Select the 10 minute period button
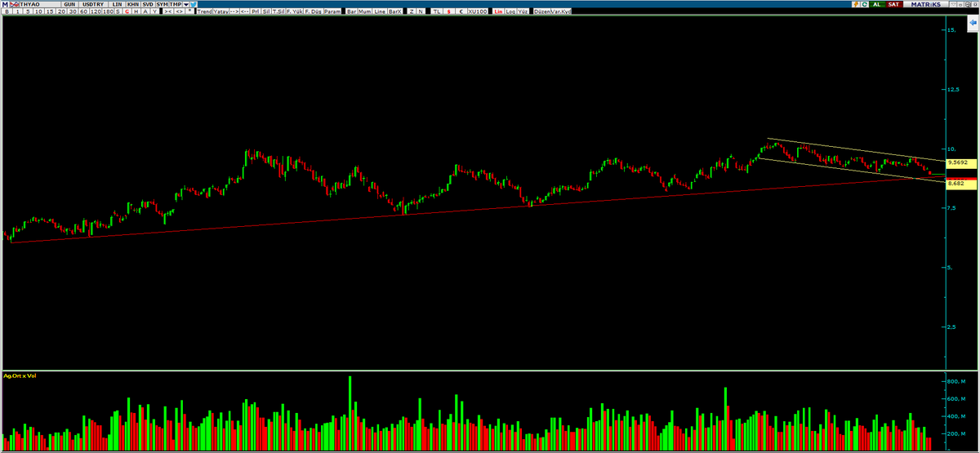Viewport: 980px width, 453px height. click(x=38, y=11)
